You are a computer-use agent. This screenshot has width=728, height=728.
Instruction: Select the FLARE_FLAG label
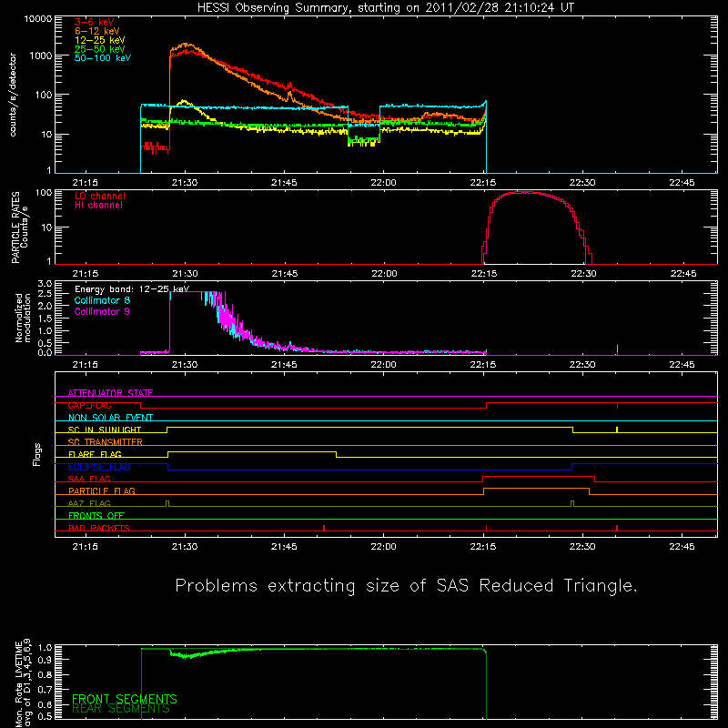click(95, 454)
